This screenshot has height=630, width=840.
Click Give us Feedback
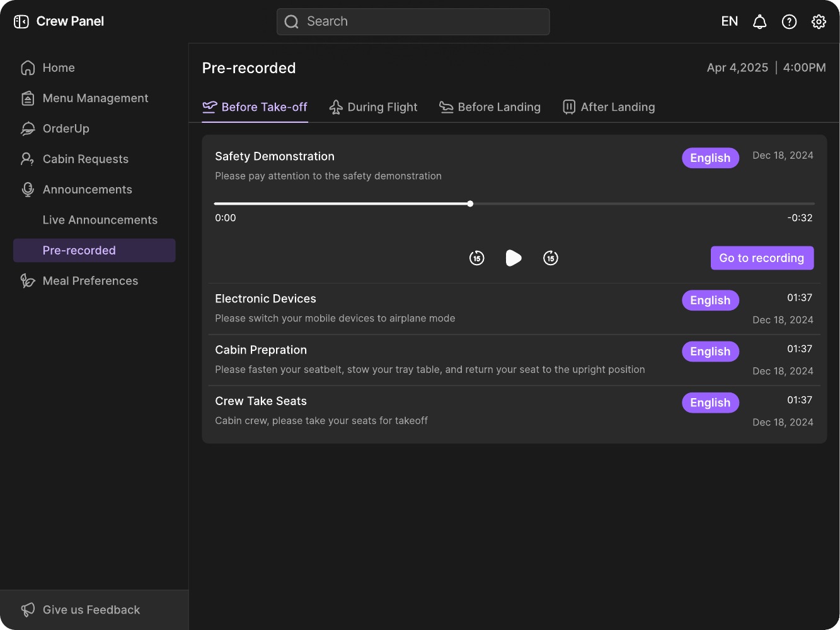tap(95, 610)
